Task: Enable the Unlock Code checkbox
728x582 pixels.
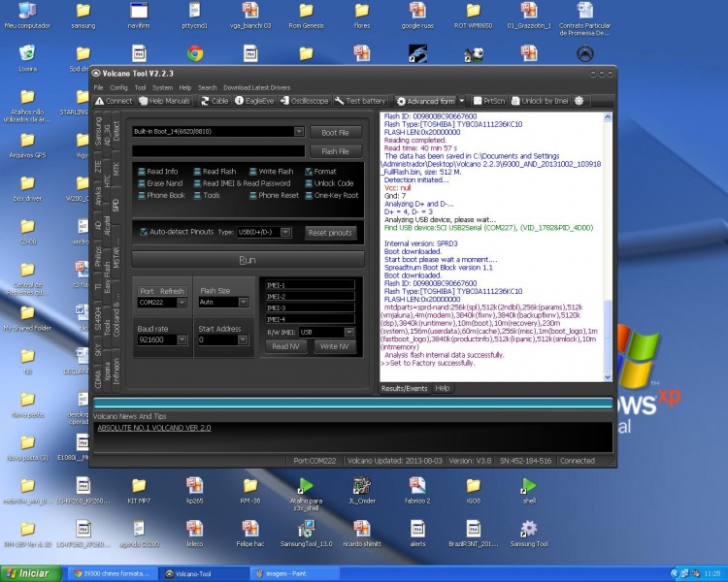Action: 309,183
